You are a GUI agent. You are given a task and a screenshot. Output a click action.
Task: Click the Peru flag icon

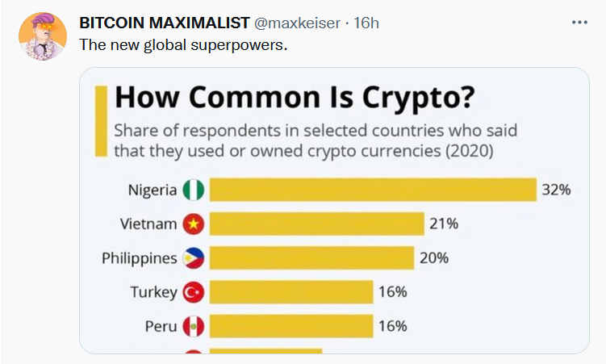(x=193, y=327)
